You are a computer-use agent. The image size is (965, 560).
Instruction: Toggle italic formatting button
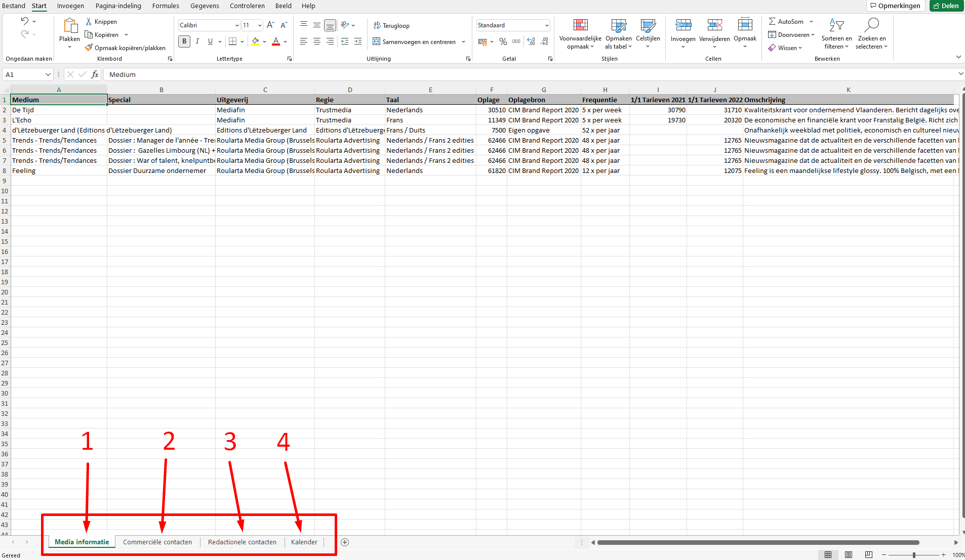197,41
